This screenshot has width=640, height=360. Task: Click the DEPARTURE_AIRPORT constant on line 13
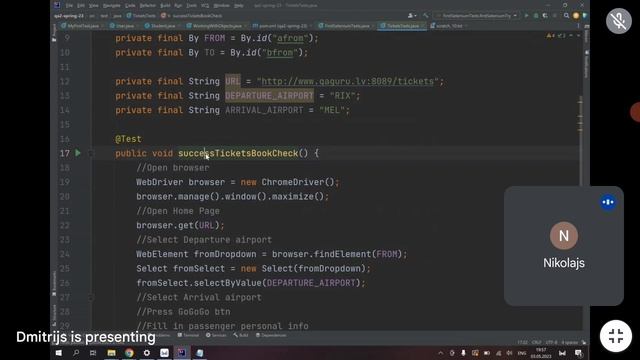tap(269, 96)
